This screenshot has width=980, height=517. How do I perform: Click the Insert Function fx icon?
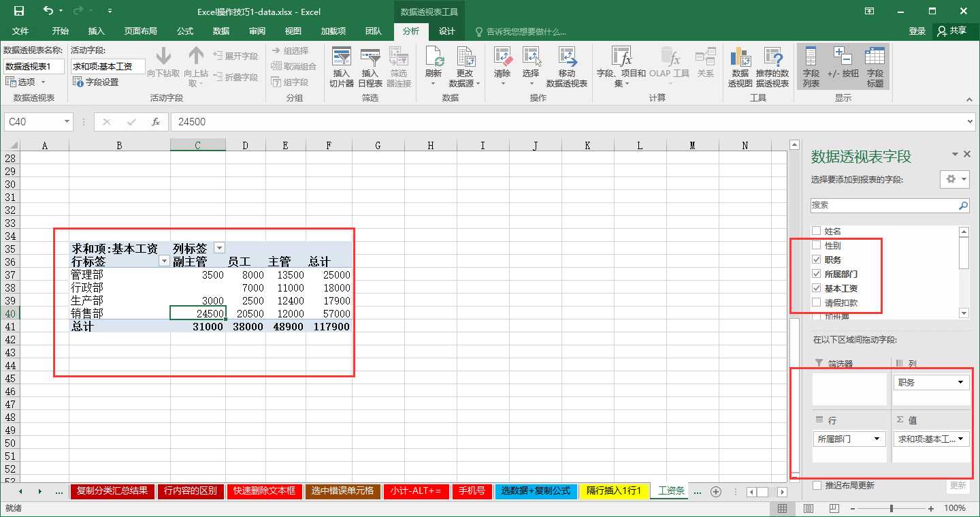coord(156,122)
